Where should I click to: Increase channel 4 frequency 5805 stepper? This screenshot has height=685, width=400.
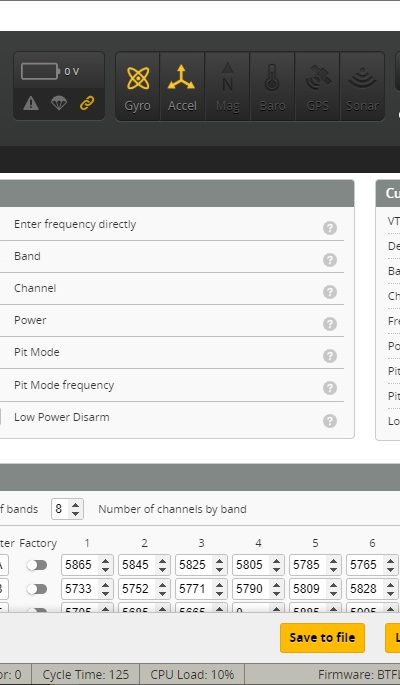coord(276,561)
